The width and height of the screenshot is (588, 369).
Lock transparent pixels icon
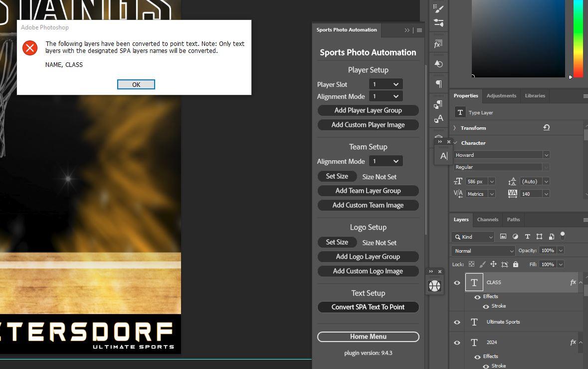point(471,264)
